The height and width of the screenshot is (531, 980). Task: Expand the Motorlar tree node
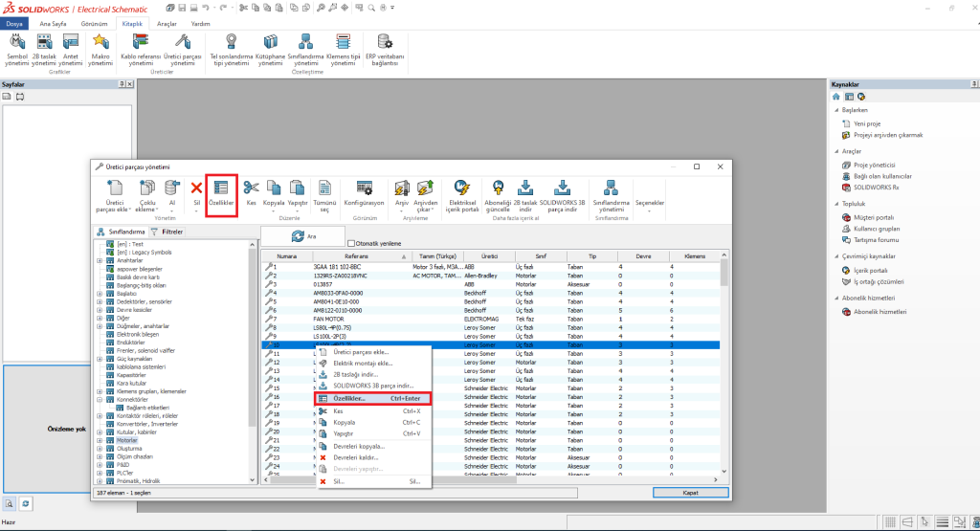(100, 440)
